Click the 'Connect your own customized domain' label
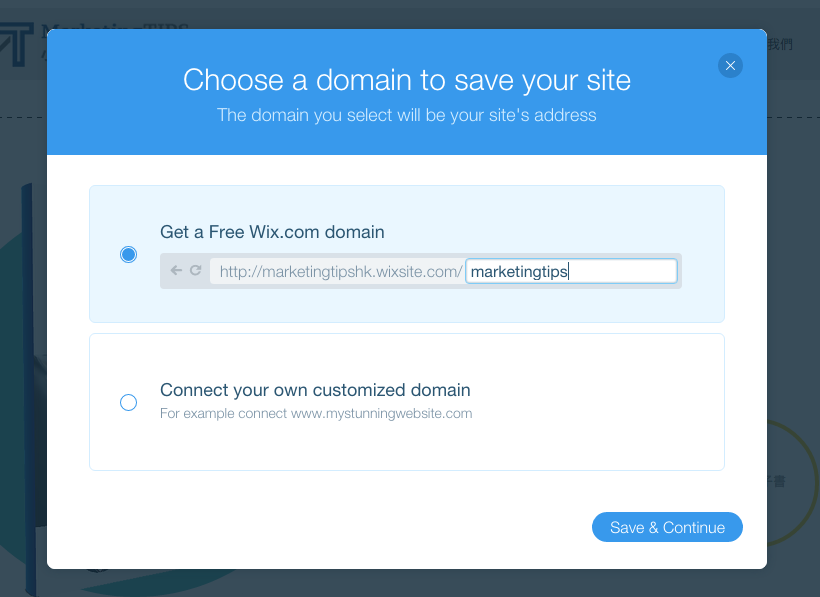The width and height of the screenshot is (820, 597). [315, 390]
